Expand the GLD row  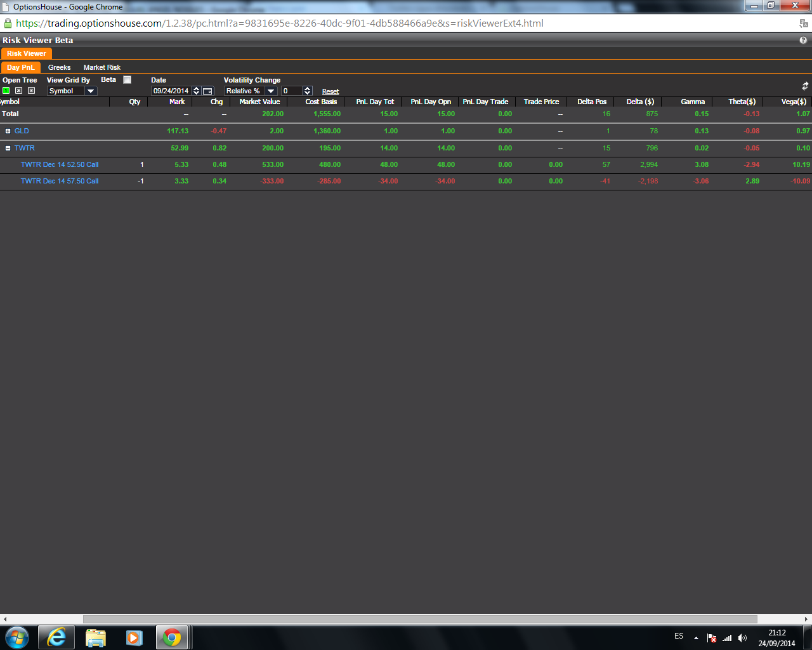click(x=8, y=131)
